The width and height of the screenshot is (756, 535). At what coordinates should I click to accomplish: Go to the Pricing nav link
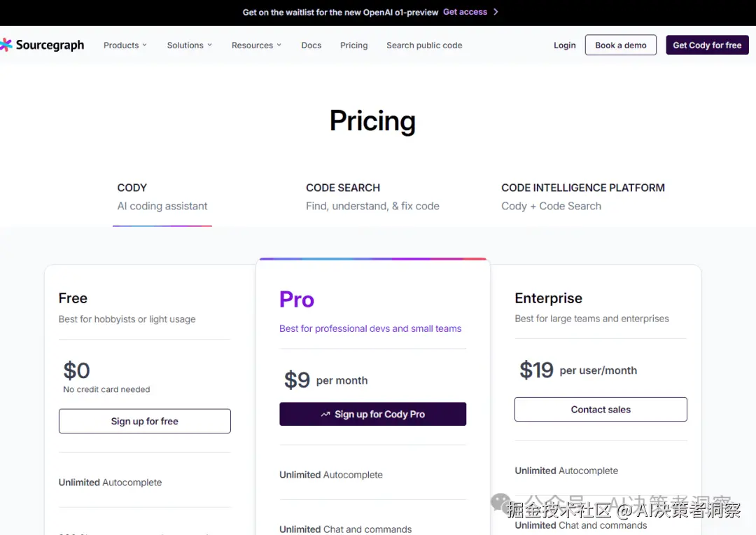coord(353,45)
